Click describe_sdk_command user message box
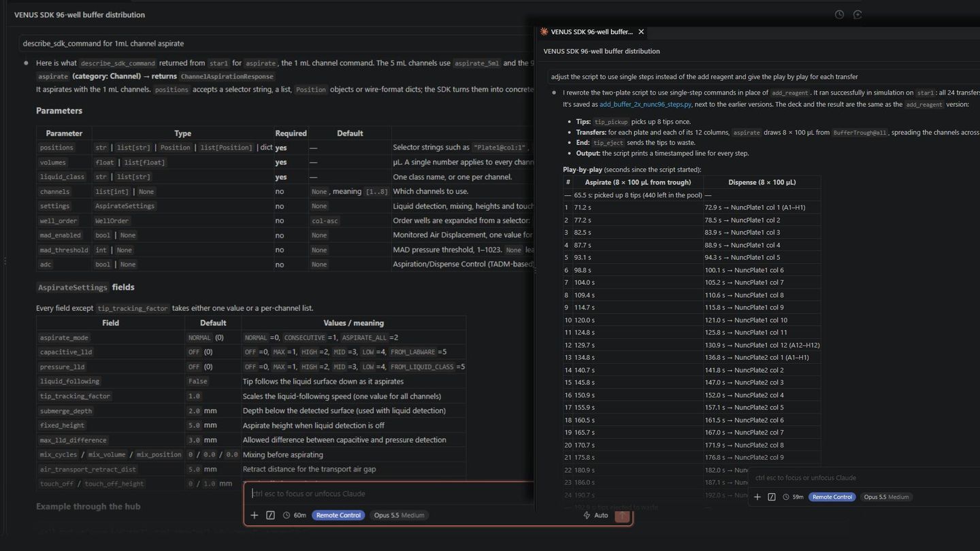The image size is (980, 551). click(x=276, y=43)
